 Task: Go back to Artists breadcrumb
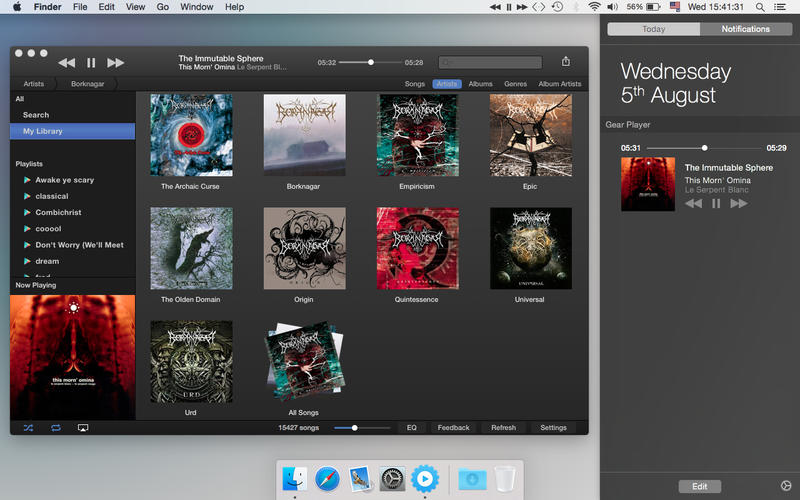click(x=34, y=84)
